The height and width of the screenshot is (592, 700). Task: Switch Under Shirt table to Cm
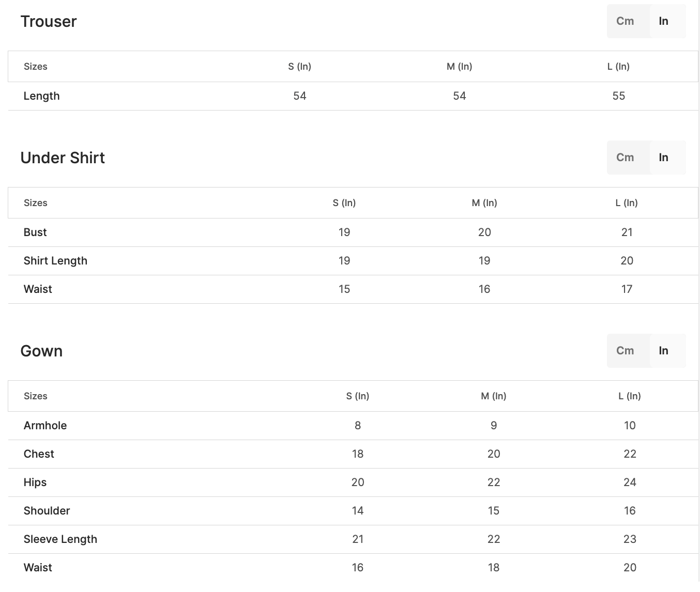pos(625,158)
